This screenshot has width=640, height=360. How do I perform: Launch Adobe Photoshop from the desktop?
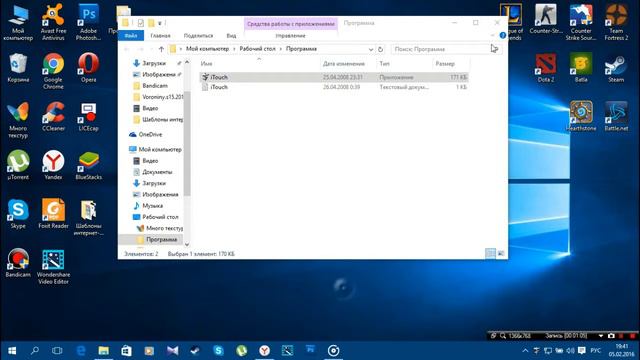point(88,22)
